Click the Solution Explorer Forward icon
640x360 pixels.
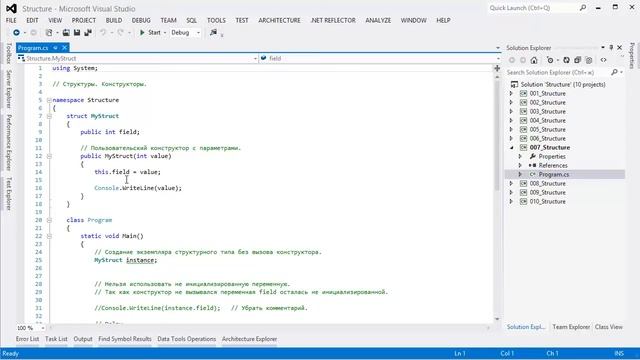[x=523, y=60]
